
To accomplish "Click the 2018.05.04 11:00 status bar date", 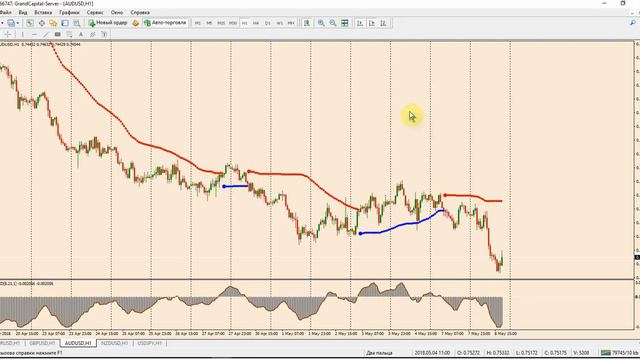I will [x=432, y=353].
